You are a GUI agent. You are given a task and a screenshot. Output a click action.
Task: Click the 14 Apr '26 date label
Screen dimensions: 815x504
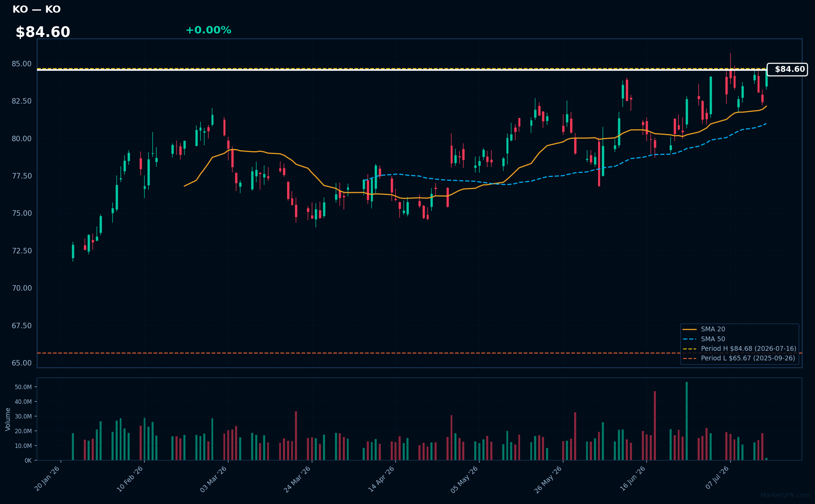click(x=381, y=479)
